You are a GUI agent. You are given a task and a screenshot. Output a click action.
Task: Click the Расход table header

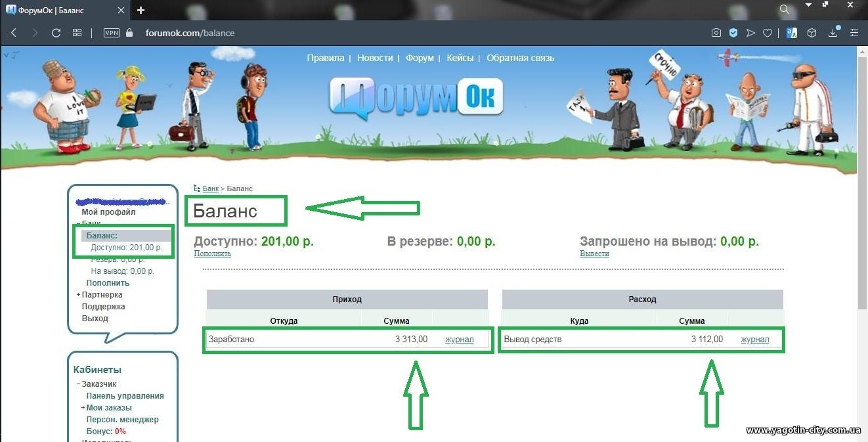643,299
